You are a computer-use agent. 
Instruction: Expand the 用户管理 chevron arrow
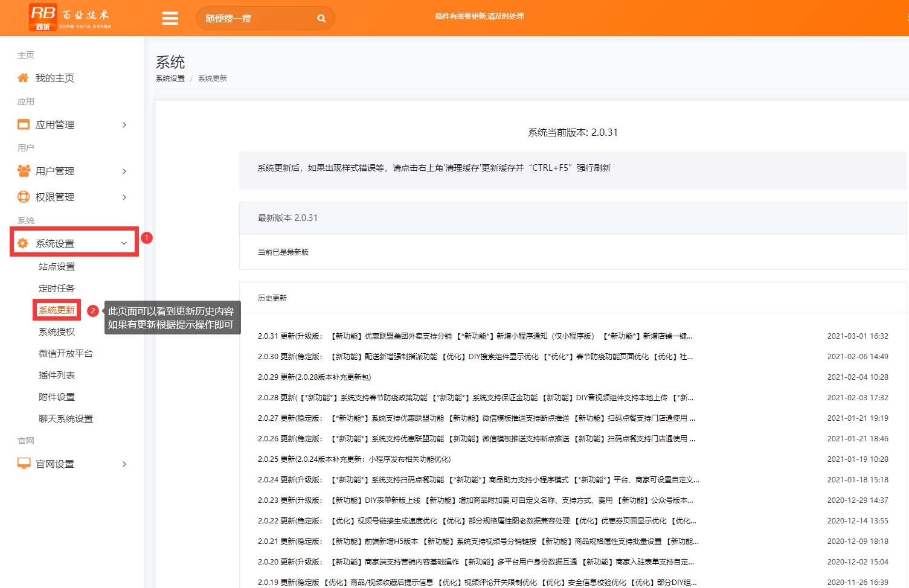click(124, 171)
